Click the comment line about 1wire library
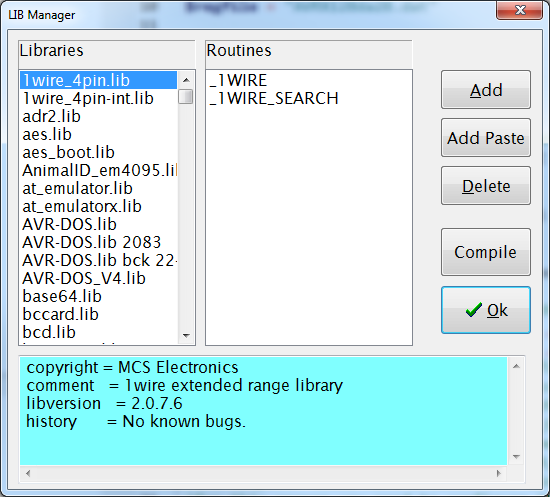The image size is (550, 497). point(185,385)
